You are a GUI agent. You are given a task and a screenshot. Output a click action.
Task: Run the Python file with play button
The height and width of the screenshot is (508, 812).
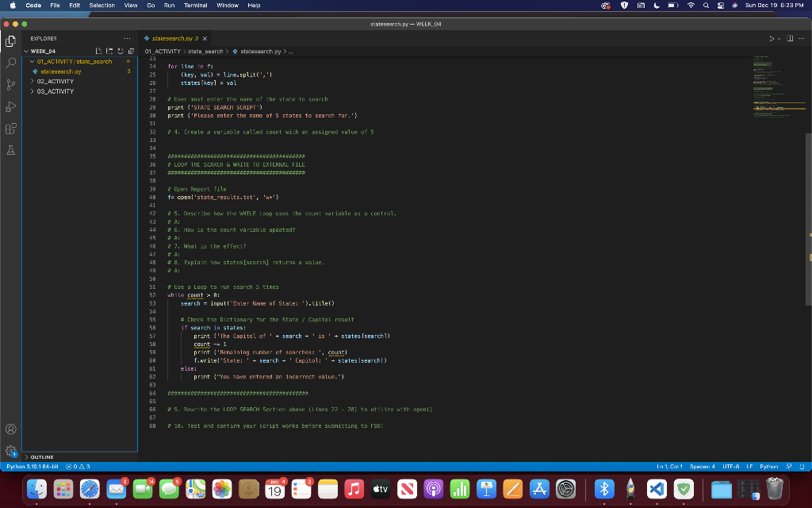770,38
